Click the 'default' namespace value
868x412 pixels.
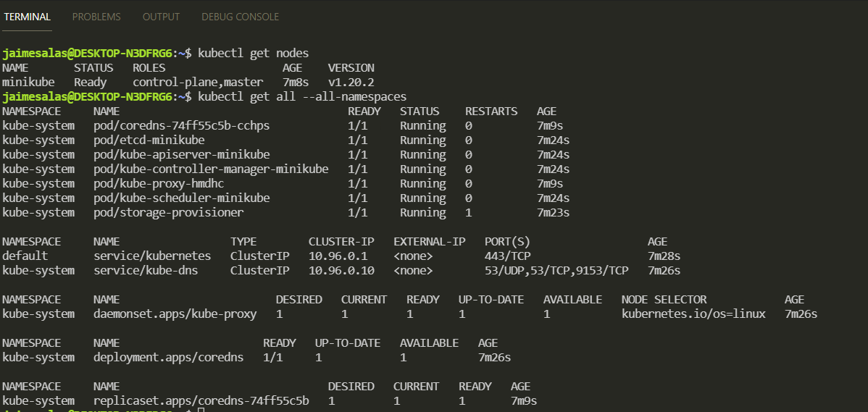click(25, 256)
